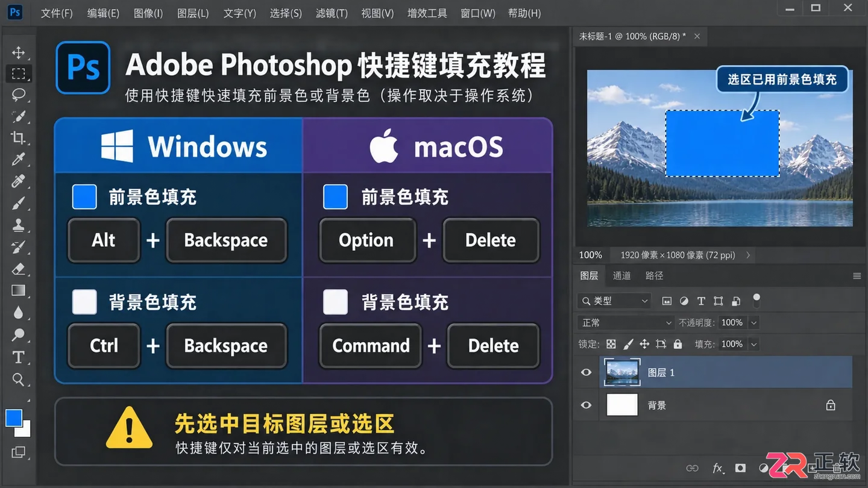Click the screen mode icon below swatches
The width and height of the screenshot is (868, 488).
[18, 452]
